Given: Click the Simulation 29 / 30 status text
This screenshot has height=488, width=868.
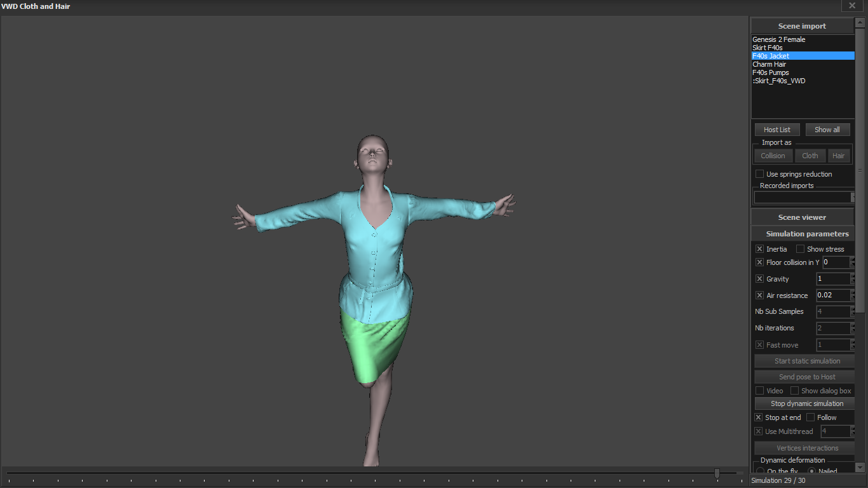Looking at the screenshot, I should coord(778,480).
